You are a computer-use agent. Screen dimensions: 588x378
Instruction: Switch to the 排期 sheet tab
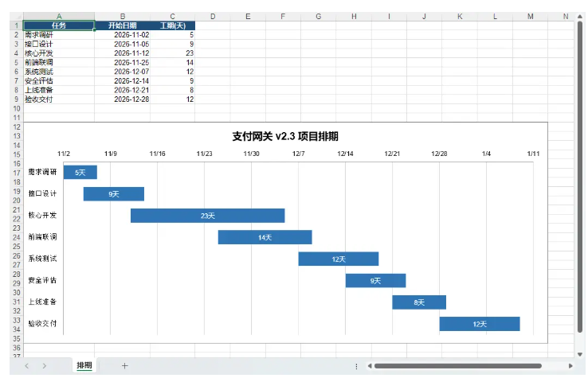pyautogui.click(x=84, y=365)
